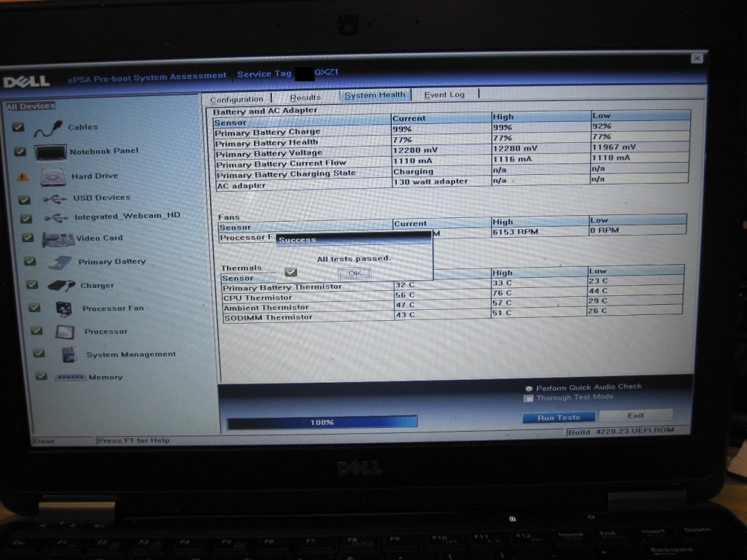Viewport: 747px width, 560px height.
Task: Select the Integrated_Webcam_HD USB icon
Action: coord(56,218)
